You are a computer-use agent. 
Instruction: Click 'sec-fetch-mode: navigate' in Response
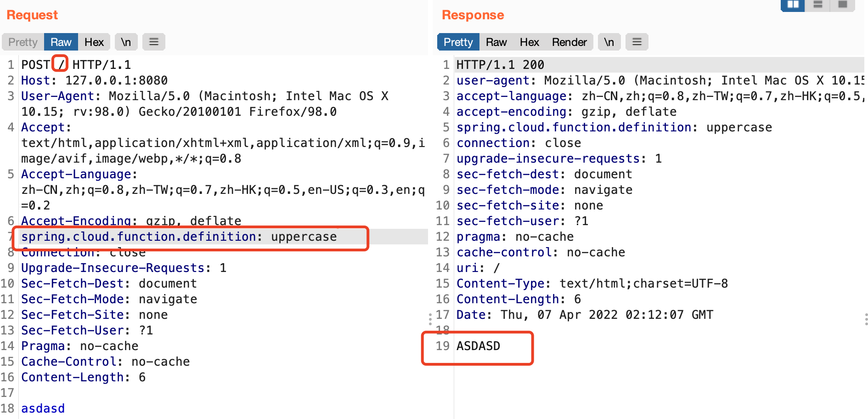pyautogui.click(x=545, y=190)
